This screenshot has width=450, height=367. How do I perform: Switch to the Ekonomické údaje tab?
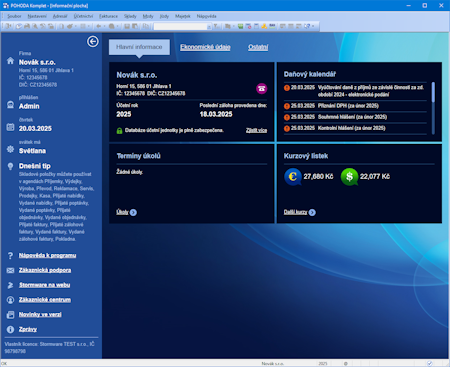(x=205, y=47)
